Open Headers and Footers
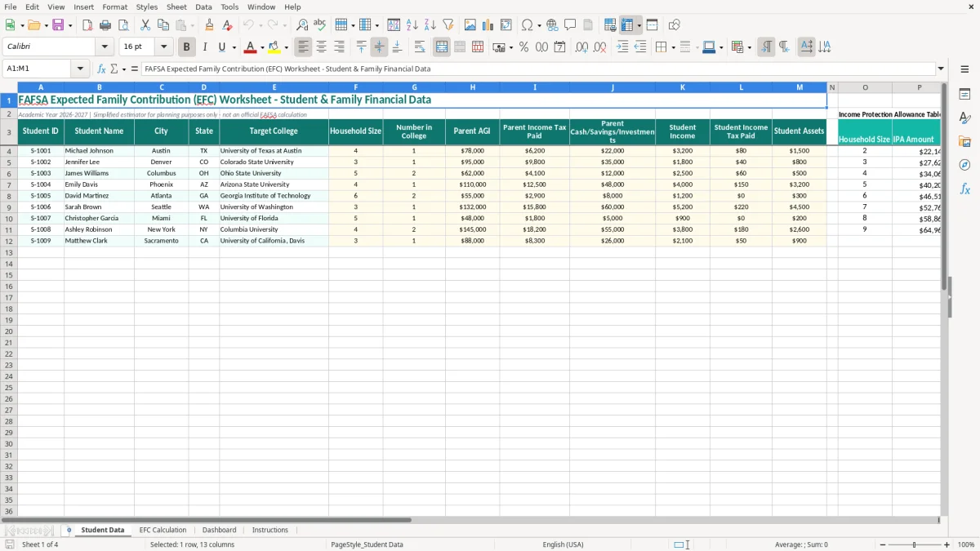The height and width of the screenshot is (551, 980). point(588,25)
